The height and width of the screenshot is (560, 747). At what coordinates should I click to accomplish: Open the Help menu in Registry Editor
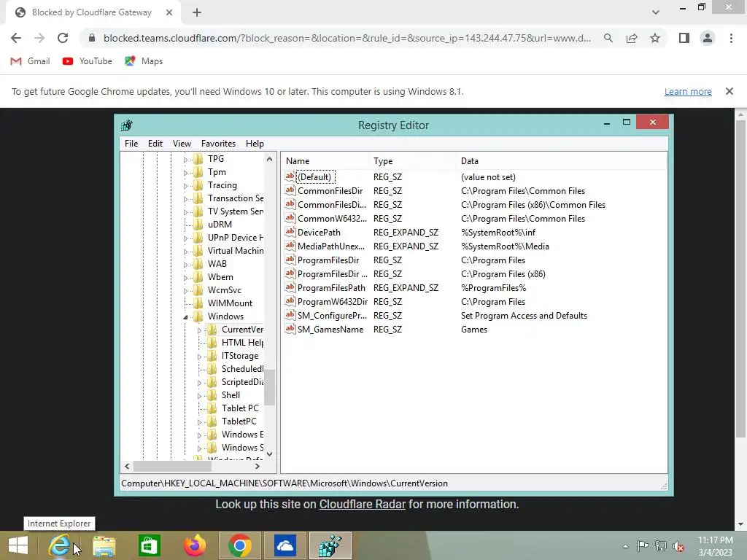[x=255, y=144]
